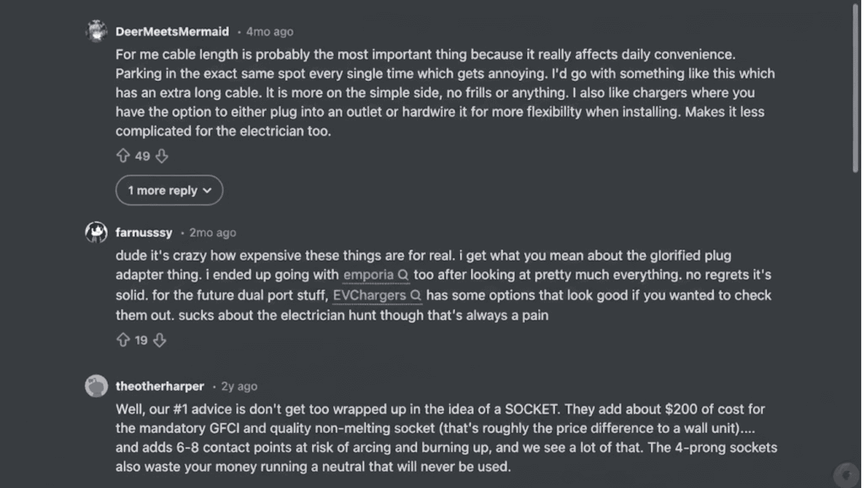The image size is (868, 488).
Task: Open DeerMeetsMermaid username profile
Action: (172, 32)
